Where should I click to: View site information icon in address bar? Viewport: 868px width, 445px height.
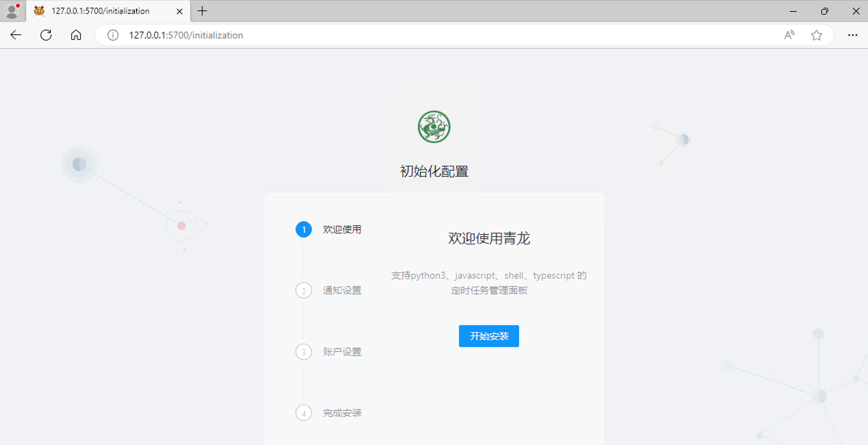[x=113, y=35]
